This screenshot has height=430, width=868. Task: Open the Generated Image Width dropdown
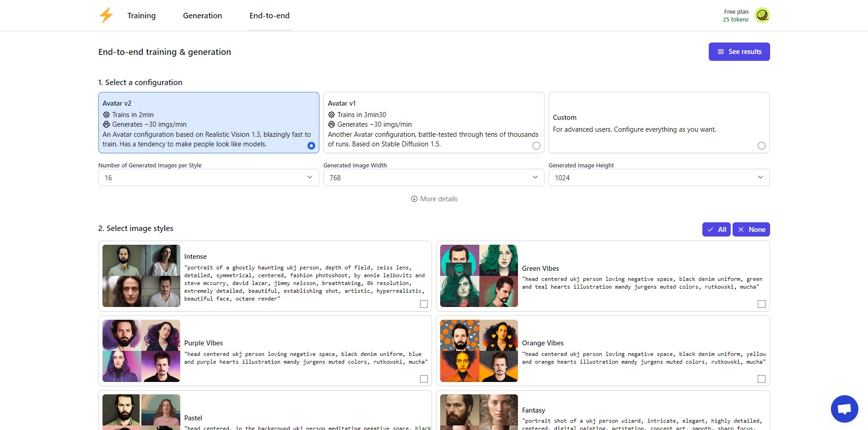coord(434,177)
